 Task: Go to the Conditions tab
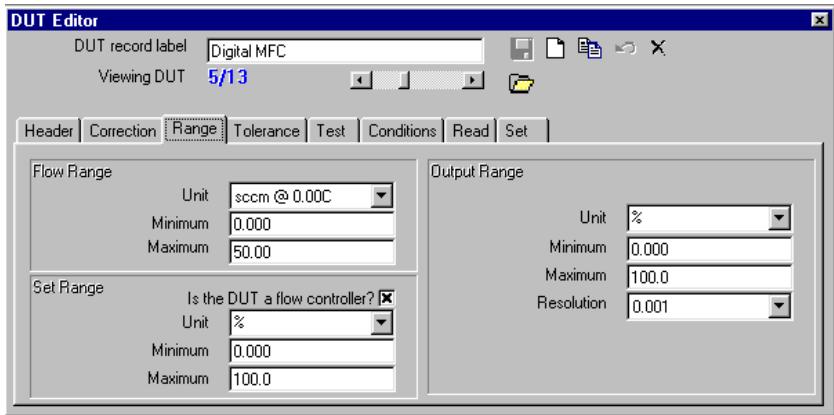tap(402, 131)
